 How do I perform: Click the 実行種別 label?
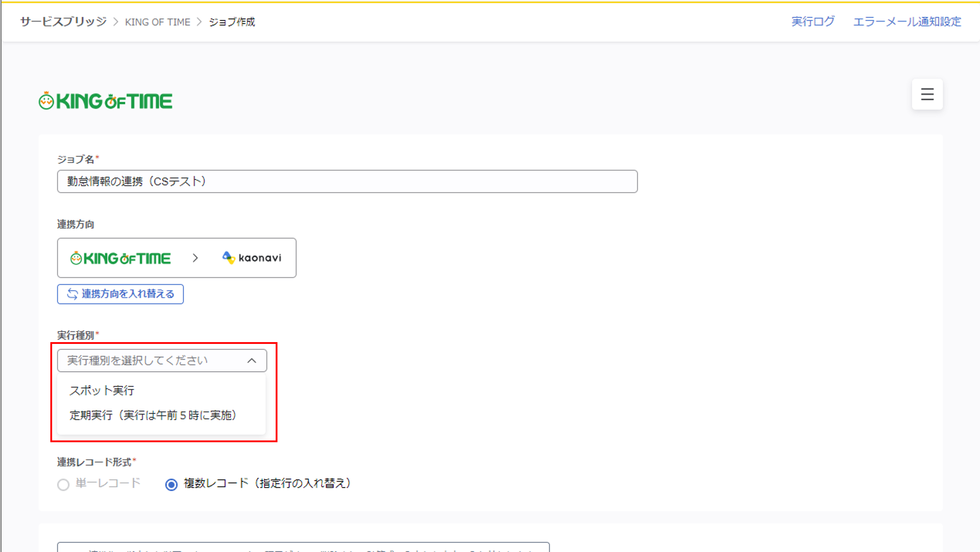pos(76,335)
